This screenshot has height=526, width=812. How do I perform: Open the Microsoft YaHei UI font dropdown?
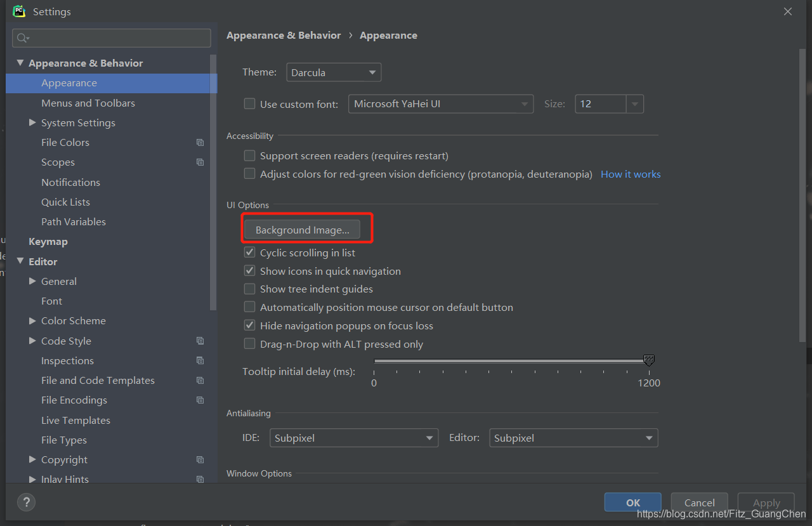point(441,104)
